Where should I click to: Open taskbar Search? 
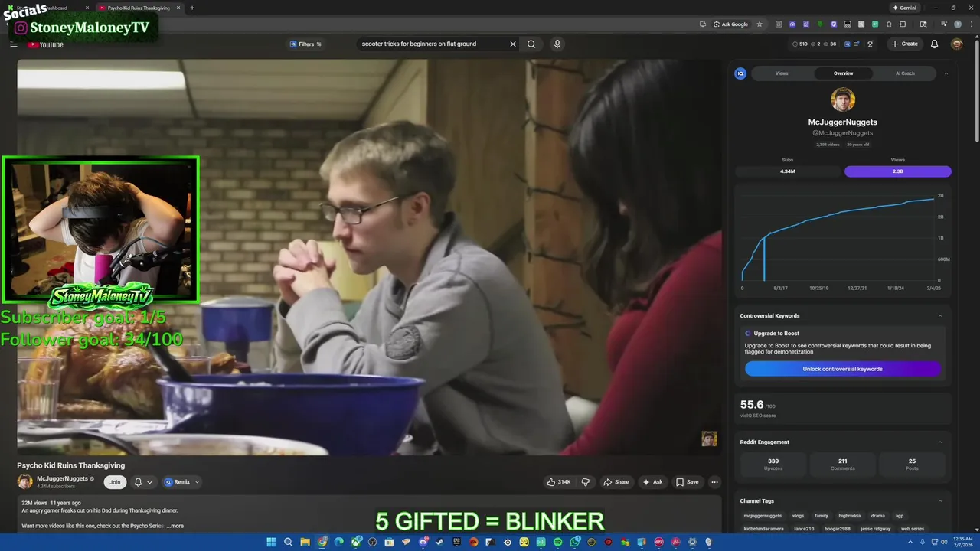click(288, 542)
